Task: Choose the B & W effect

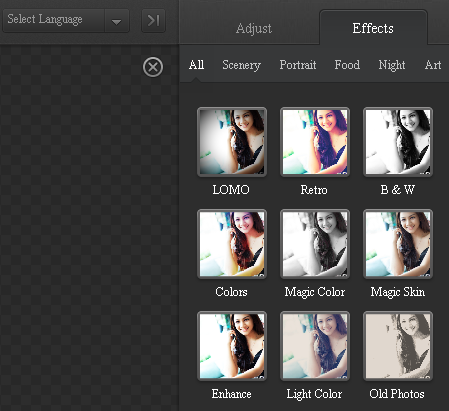Action: (398, 142)
